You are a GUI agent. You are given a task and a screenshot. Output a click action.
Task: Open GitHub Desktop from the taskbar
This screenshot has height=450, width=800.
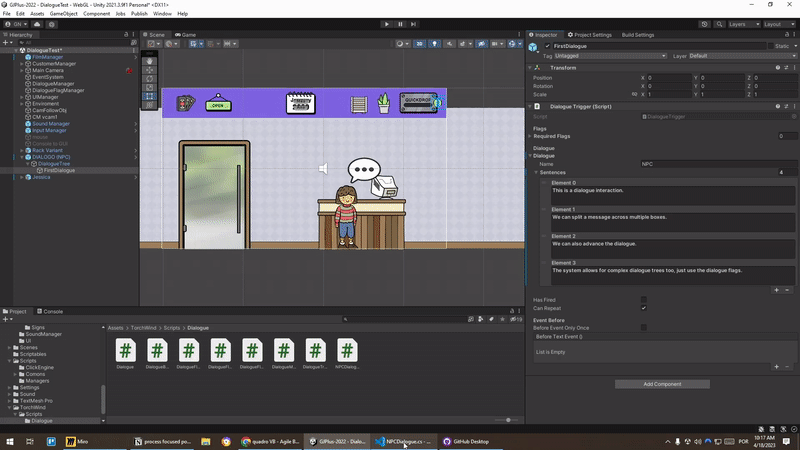point(465,442)
